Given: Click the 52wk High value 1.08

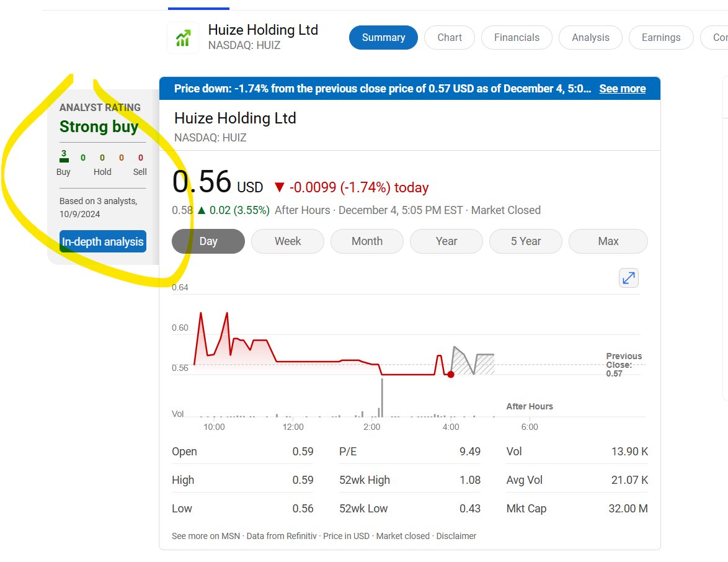Looking at the screenshot, I should [x=470, y=479].
